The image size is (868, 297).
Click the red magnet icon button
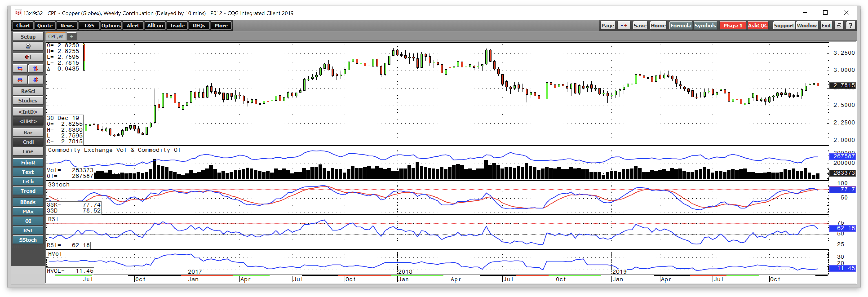click(28, 57)
